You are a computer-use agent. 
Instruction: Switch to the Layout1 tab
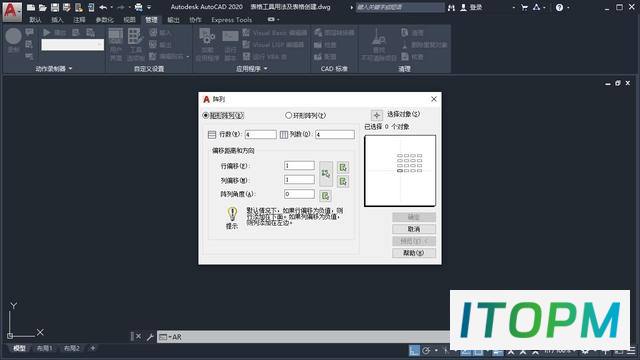(44, 348)
